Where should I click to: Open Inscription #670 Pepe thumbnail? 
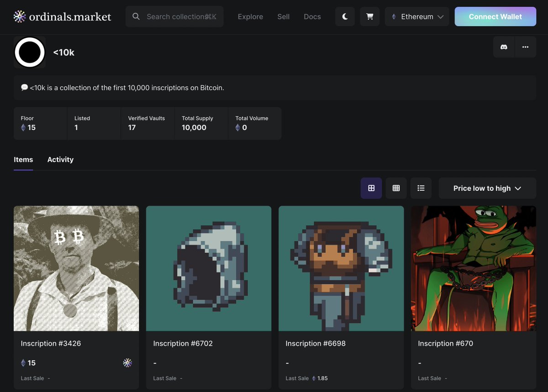474,268
